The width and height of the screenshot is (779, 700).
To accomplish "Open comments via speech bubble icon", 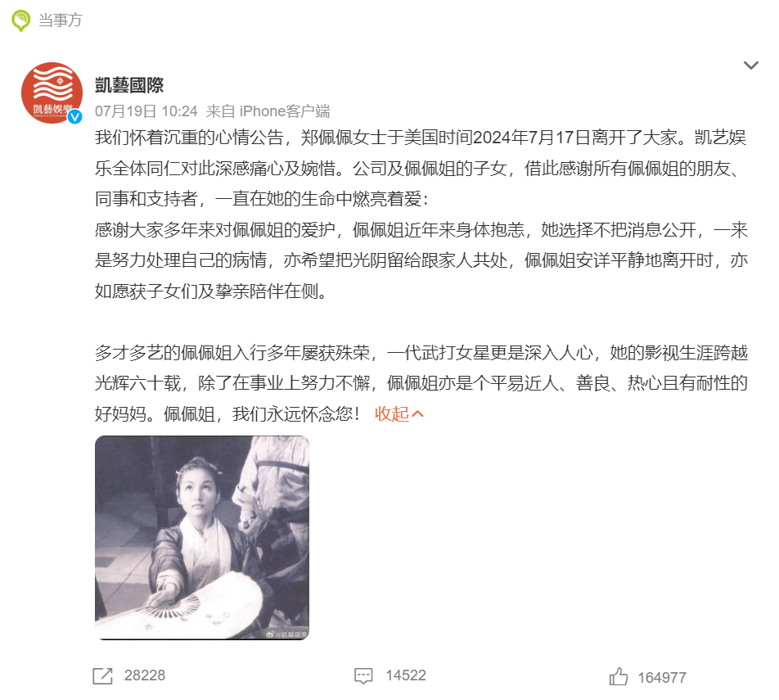I will pyautogui.click(x=363, y=675).
